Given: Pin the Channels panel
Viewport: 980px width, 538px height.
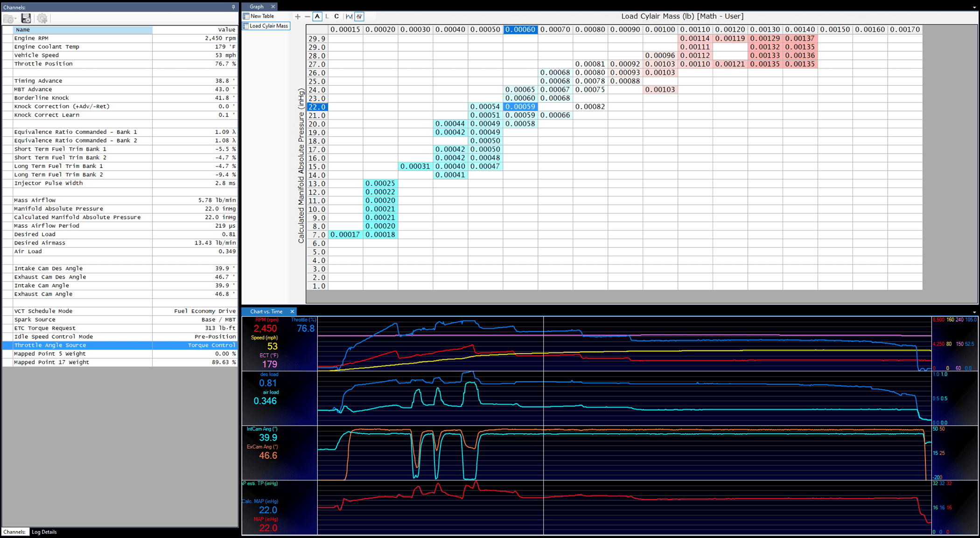Looking at the screenshot, I should 233,7.
